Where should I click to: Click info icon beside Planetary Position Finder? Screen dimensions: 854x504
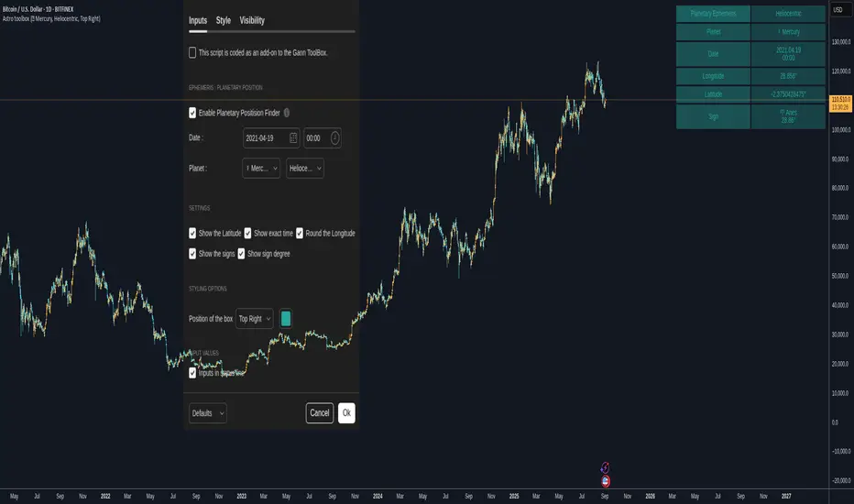[x=287, y=113]
